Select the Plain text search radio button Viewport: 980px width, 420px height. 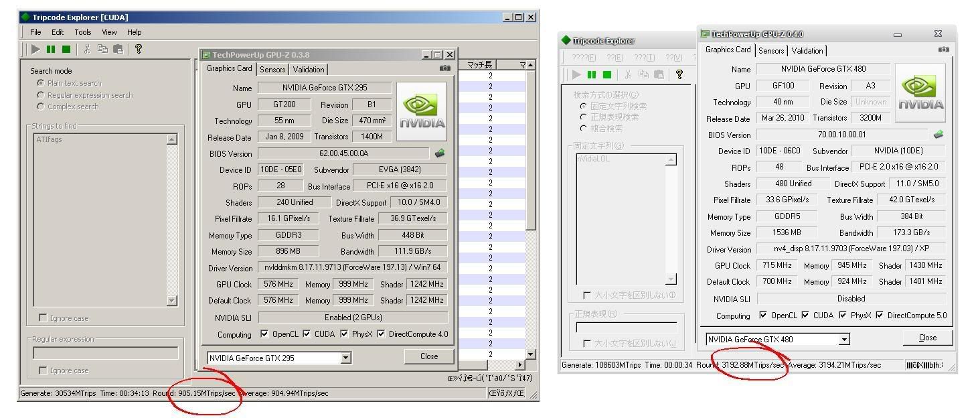(41, 83)
